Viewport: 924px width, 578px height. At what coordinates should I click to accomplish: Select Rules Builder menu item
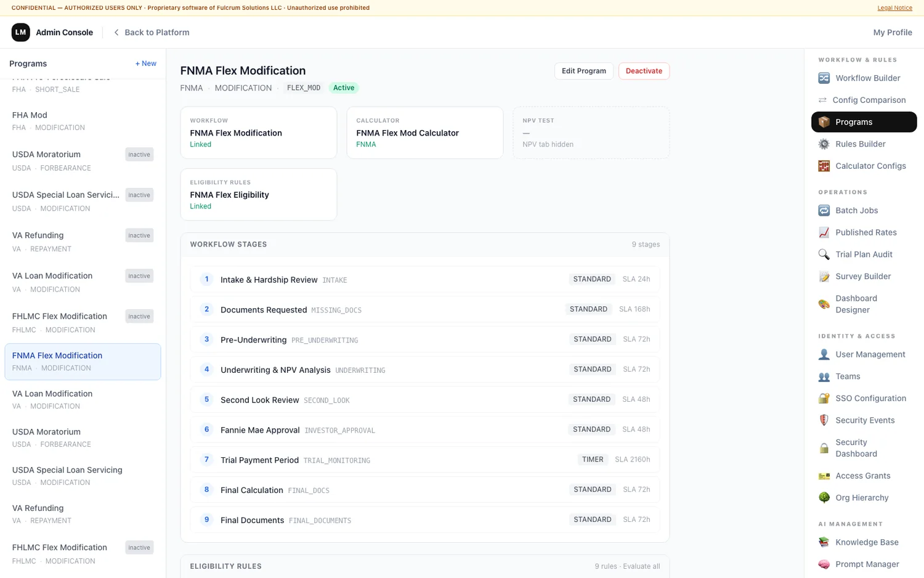point(864,144)
